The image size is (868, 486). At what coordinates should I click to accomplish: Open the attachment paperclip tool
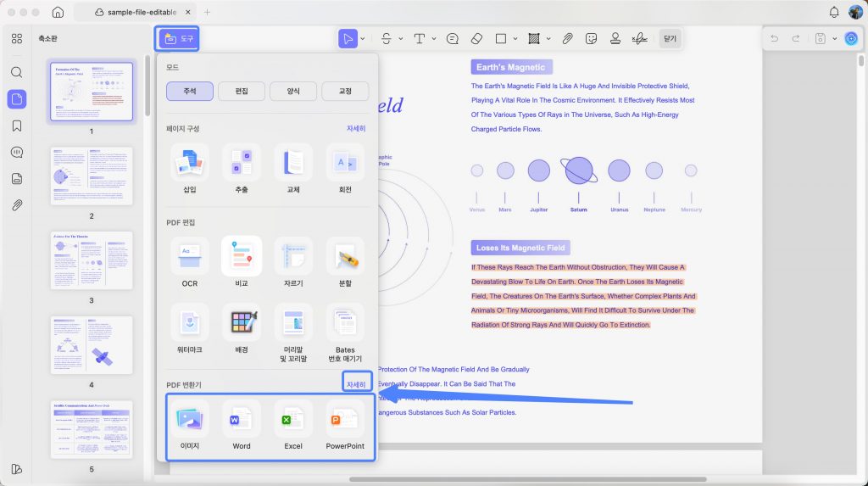click(567, 39)
